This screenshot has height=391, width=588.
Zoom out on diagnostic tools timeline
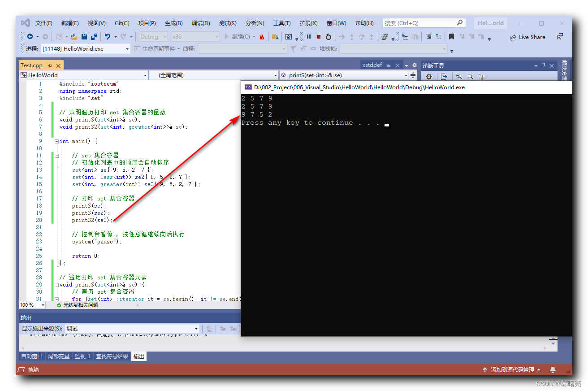click(x=471, y=77)
